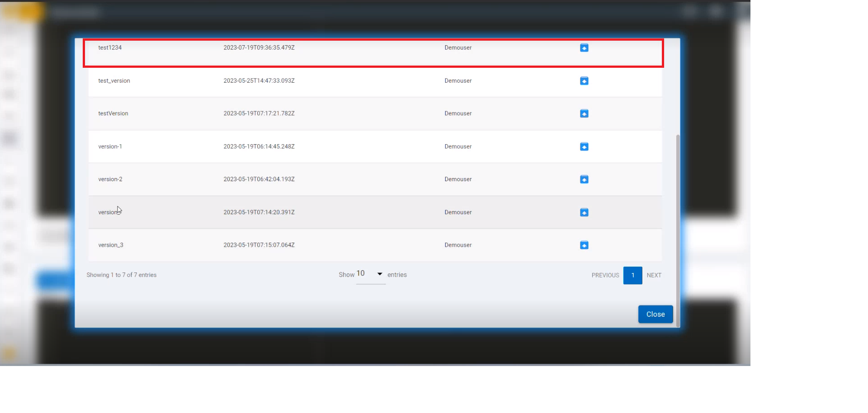Click the restore icon for test1234

coord(584,48)
